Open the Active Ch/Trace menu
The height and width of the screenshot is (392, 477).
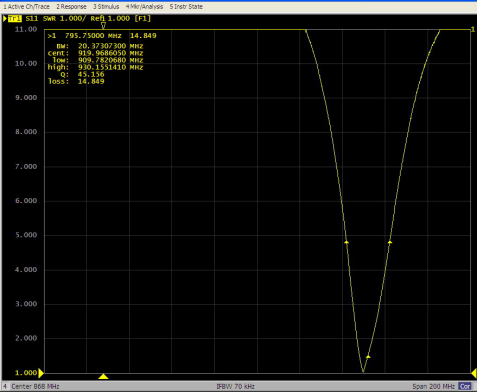tap(26, 7)
